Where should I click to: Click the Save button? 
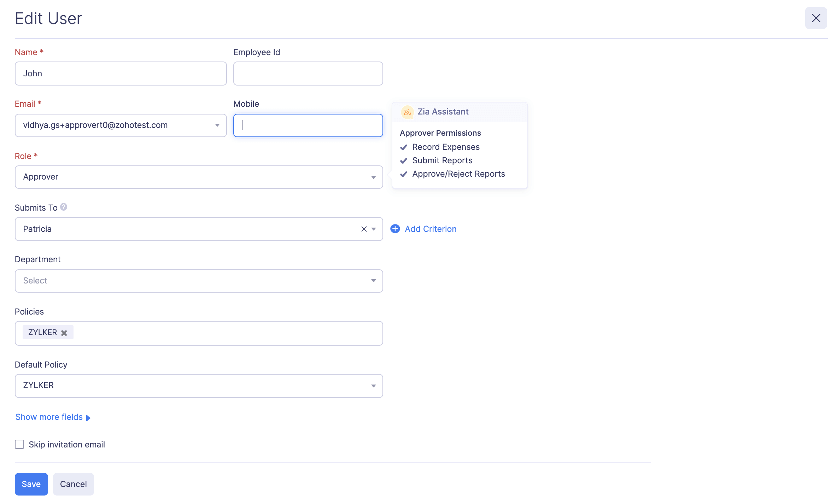31,484
